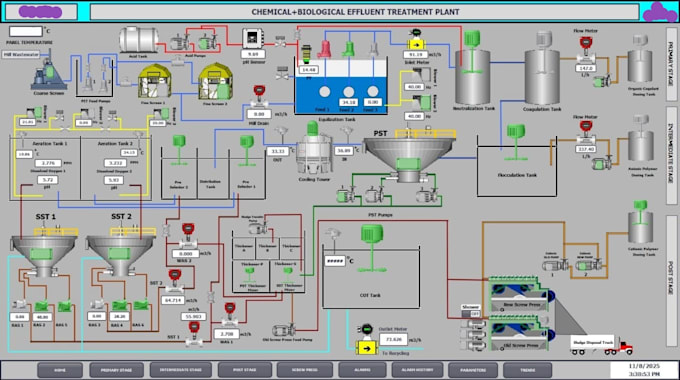
Task: Click the COT Tank ##### temperature field
Action: click(x=335, y=261)
